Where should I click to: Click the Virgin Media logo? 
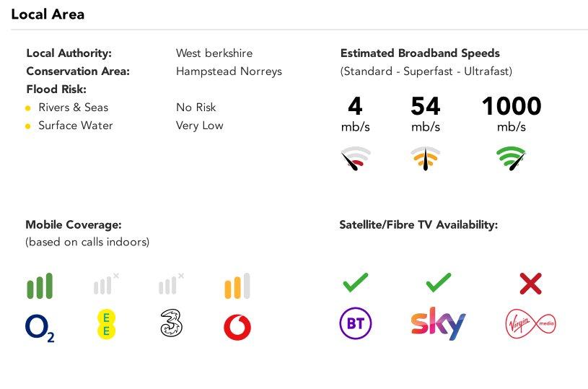click(531, 323)
